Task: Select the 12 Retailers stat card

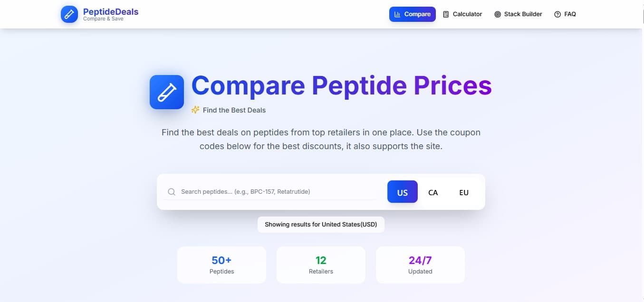Action: (321, 264)
